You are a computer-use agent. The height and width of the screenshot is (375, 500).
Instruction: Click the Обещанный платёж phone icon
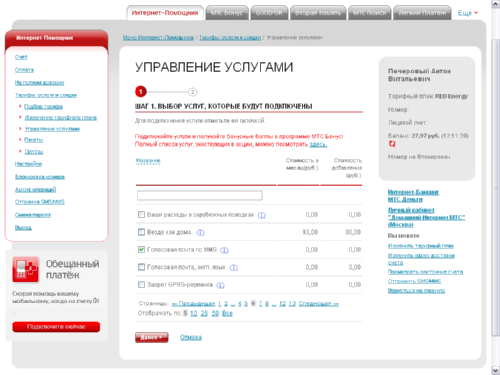tap(25, 269)
